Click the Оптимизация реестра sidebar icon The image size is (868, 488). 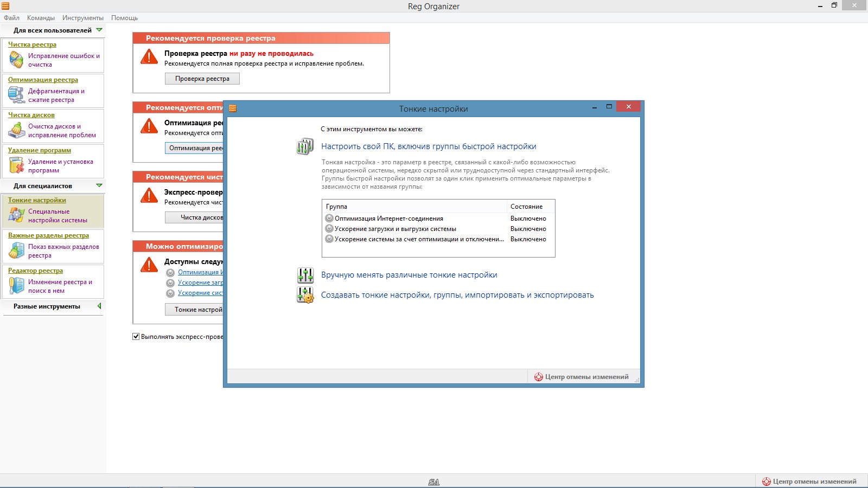click(x=16, y=95)
